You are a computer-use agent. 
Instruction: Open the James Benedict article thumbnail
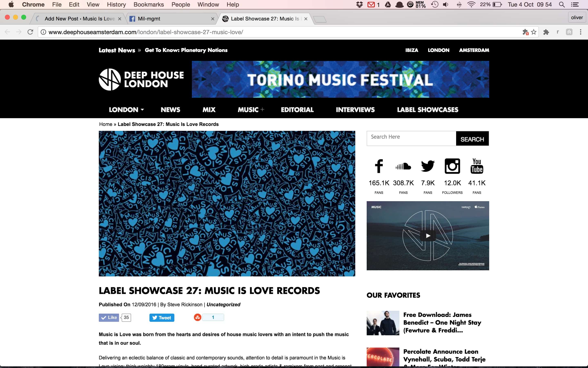383,323
